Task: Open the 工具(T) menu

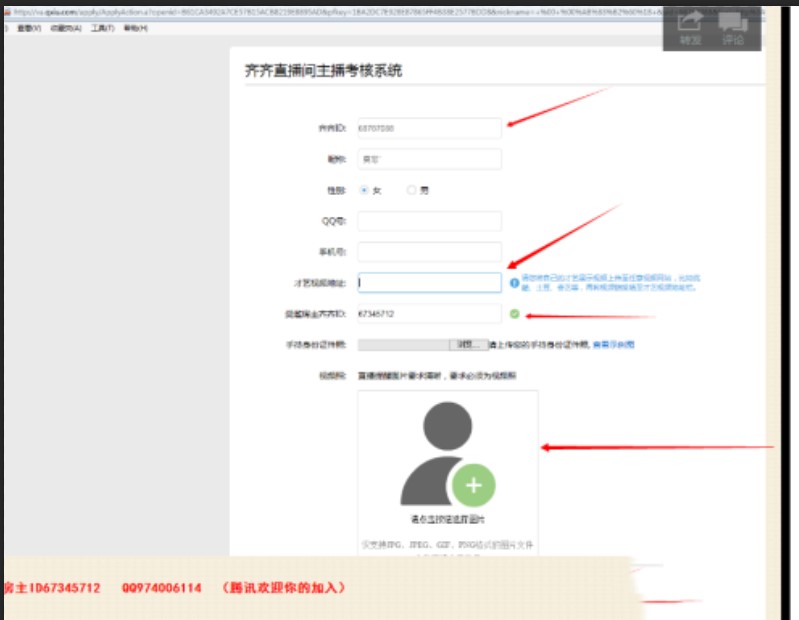Action: tap(103, 28)
